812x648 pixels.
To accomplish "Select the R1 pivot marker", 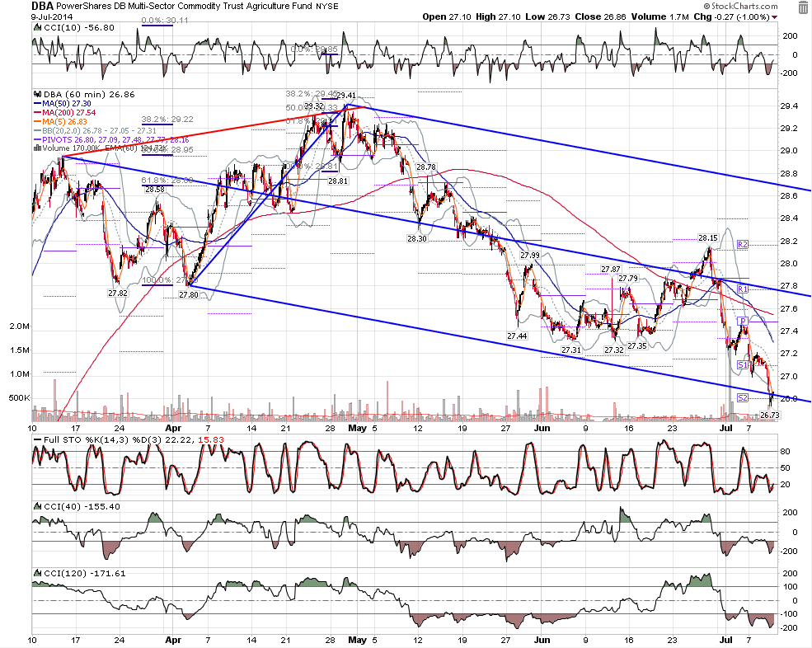I will tap(743, 289).
